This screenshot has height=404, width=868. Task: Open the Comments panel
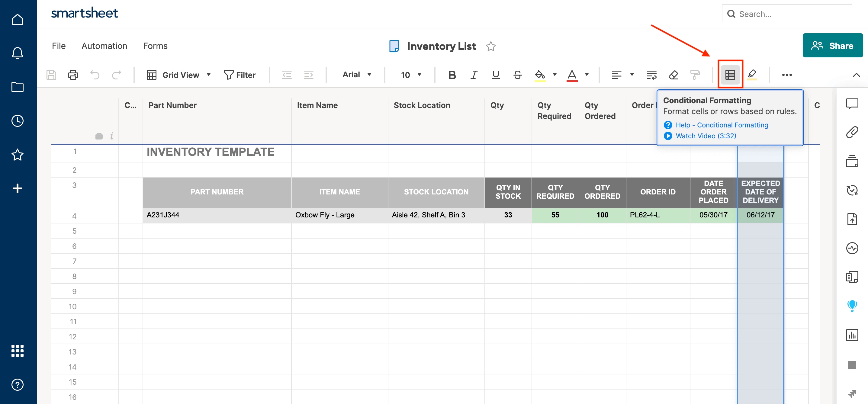pos(853,104)
